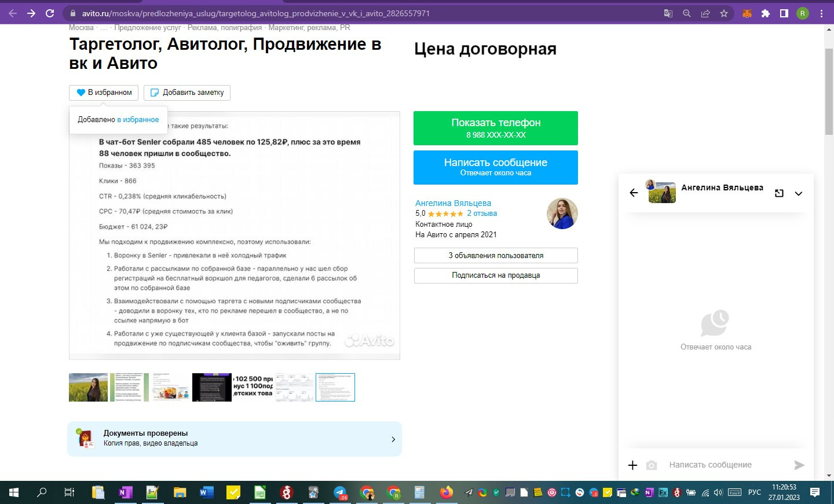Open the volume control in system tray
Screen dimensions: 834x504
719,493
